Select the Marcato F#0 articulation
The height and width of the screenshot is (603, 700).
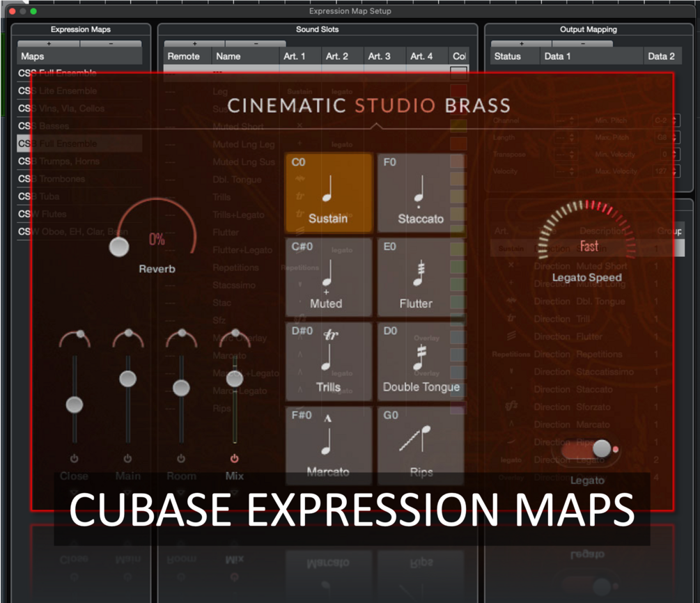pos(329,445)
